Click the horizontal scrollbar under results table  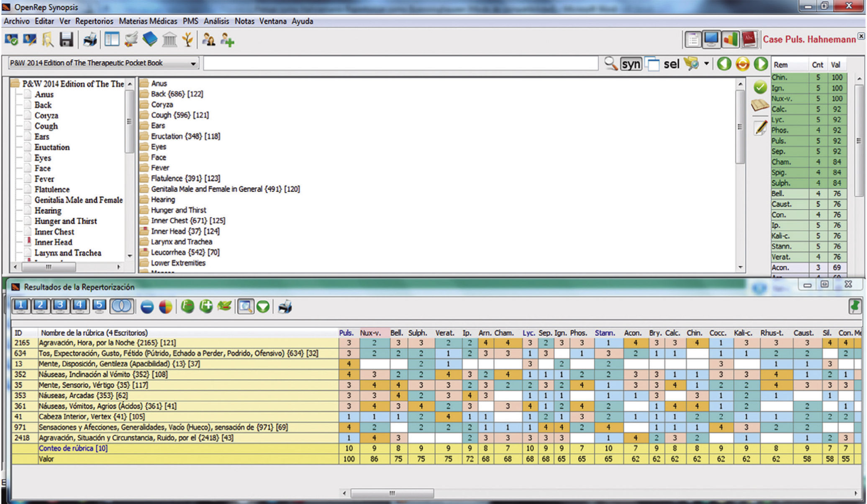pos(392,494)
